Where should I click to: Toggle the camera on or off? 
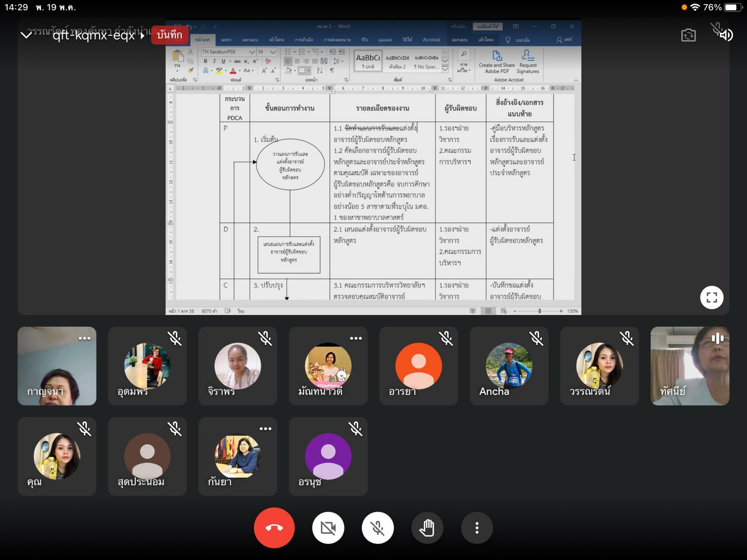328,528
